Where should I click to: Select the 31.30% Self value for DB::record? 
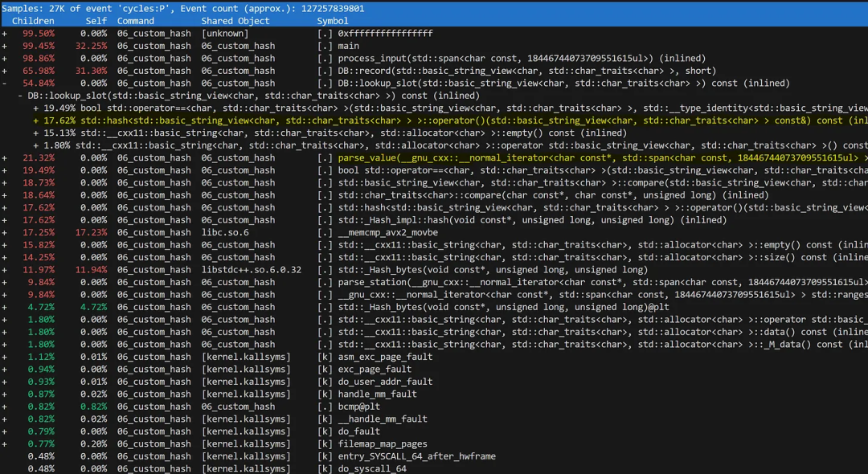tap(92, 71)
